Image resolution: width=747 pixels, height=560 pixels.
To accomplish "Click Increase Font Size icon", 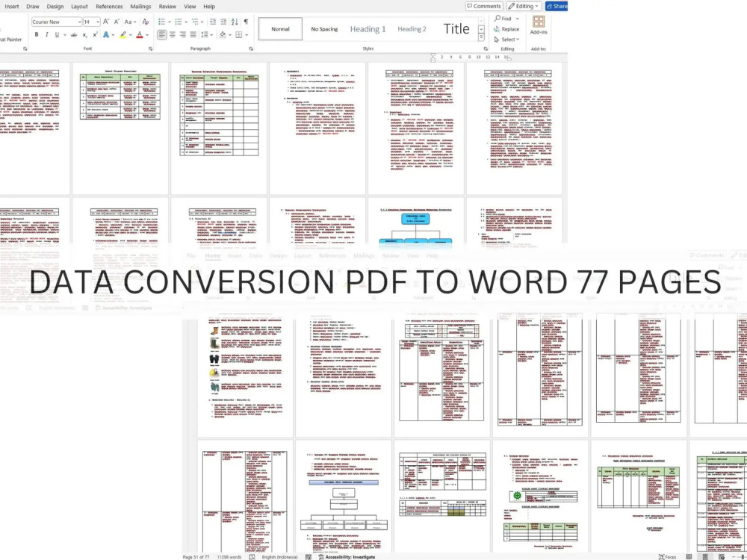I will coord(106,22).
